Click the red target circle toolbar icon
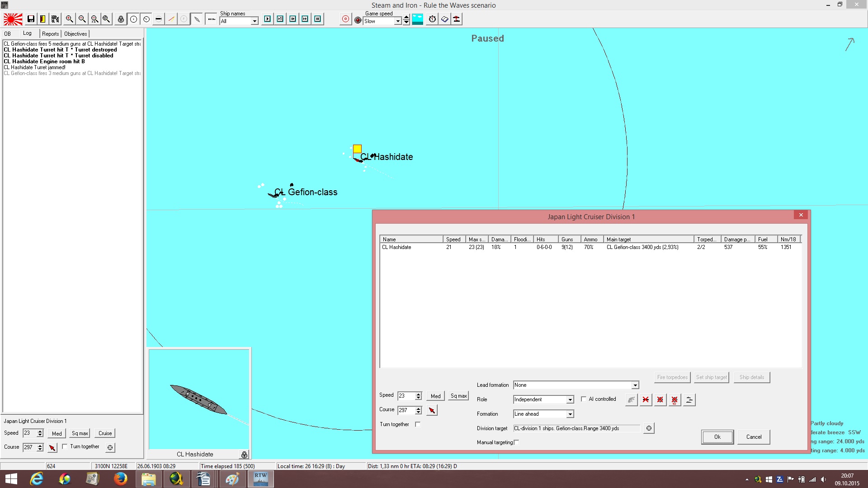The image size is (868, 488). coord(345,19)
